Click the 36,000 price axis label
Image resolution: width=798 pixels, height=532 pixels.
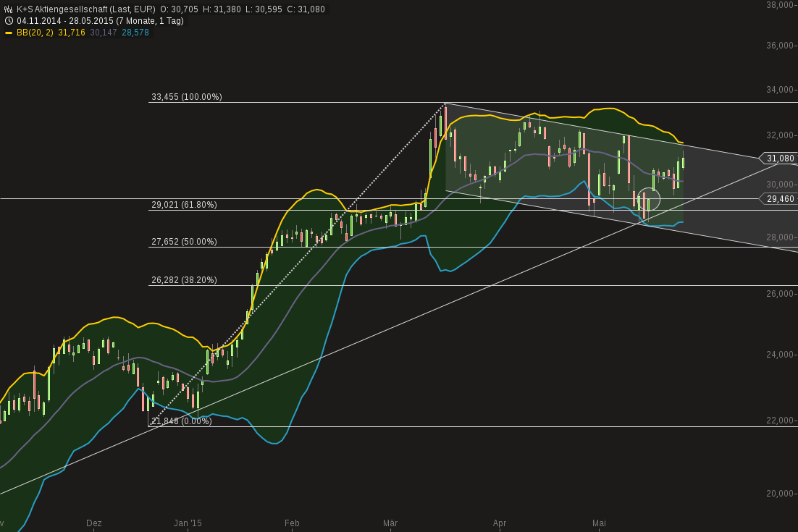pyautogui.click(x=780, y=46)
